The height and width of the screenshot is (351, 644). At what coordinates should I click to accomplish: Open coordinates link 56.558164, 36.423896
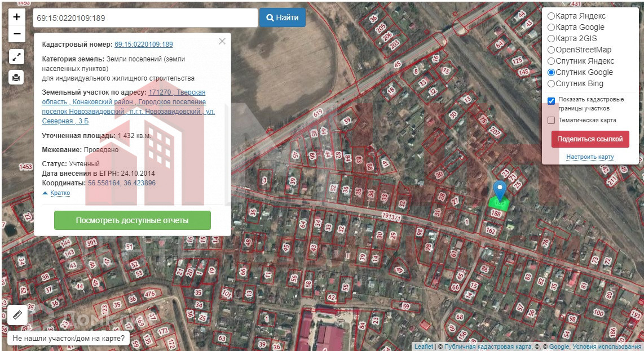(122, 183)
